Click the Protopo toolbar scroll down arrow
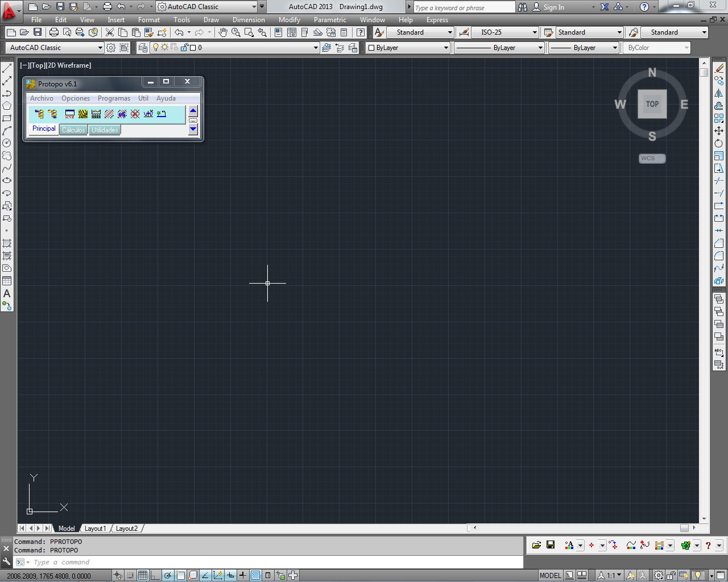 [x=193, y=129]
